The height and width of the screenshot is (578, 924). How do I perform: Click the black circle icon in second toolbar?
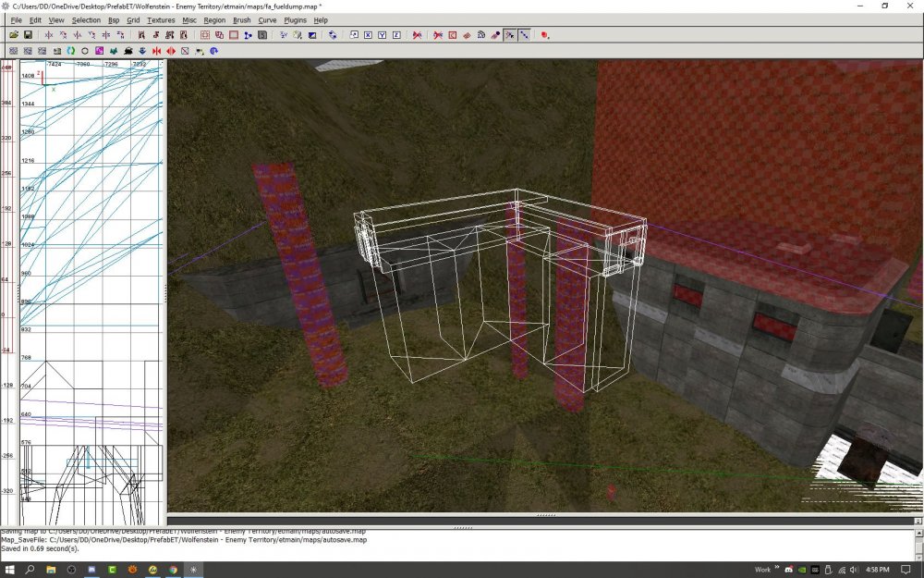tap(85, 51)
